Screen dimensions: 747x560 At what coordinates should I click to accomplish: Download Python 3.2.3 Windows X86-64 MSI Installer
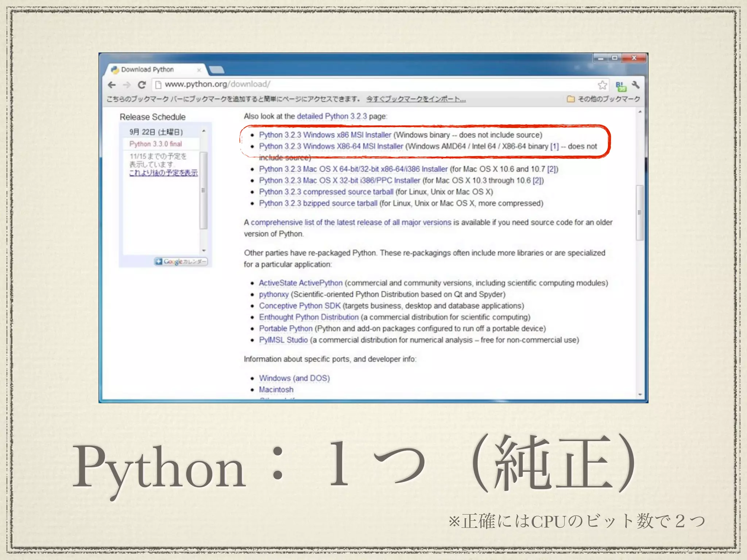pos(331,146)
